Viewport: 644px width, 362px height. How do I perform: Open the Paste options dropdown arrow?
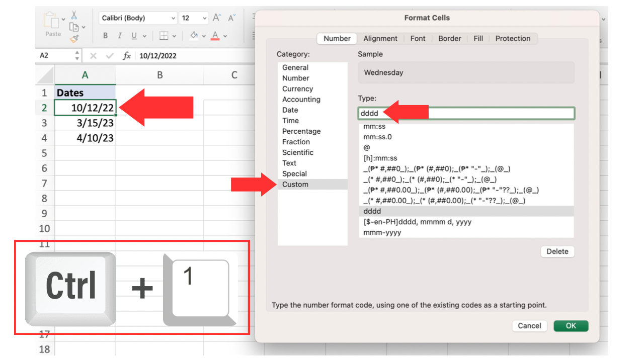point(64,20)
